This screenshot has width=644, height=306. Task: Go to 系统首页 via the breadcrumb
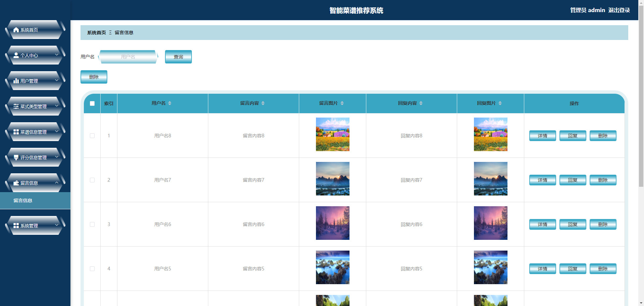[97, 33]
